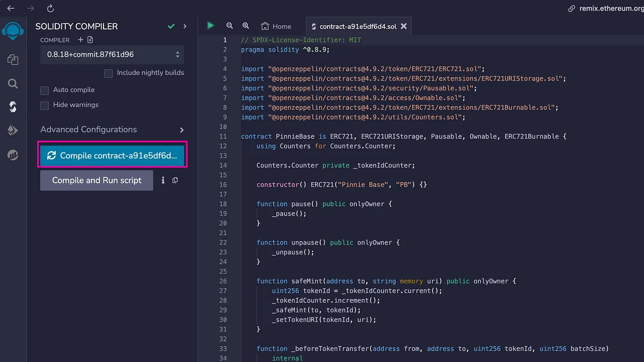This screenshot has width=644, height=362.
Task: Run script with green play icon
Action: (x=211, y=26)
